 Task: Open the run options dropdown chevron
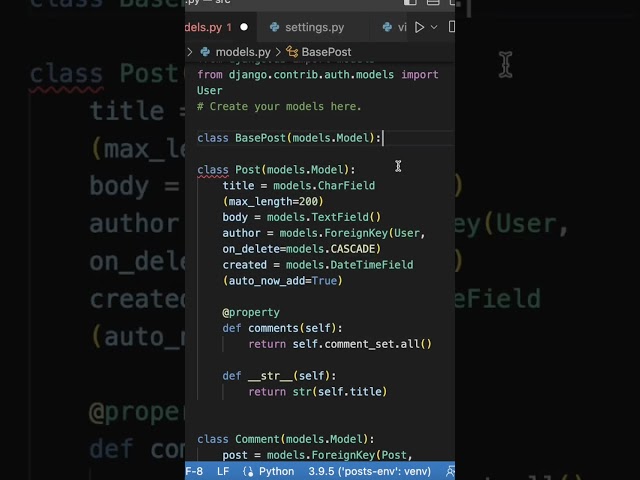434,27
